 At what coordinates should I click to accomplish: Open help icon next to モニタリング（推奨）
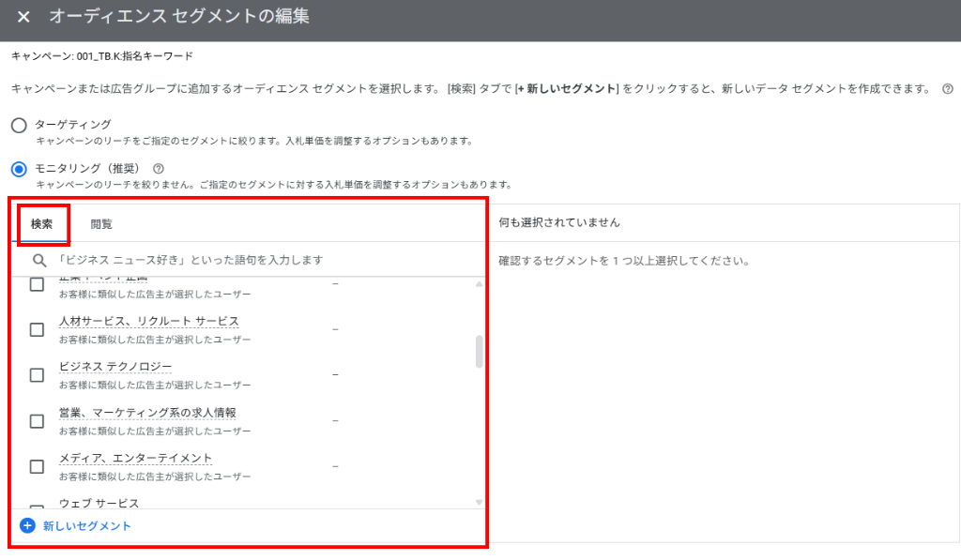158,169
